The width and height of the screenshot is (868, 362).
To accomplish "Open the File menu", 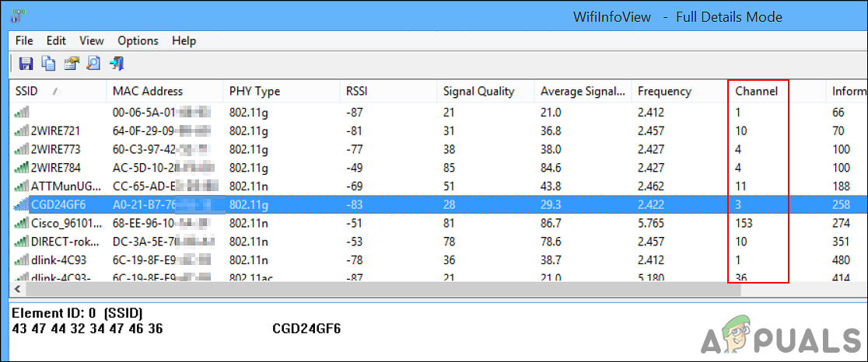I will (x=24, y=40).
